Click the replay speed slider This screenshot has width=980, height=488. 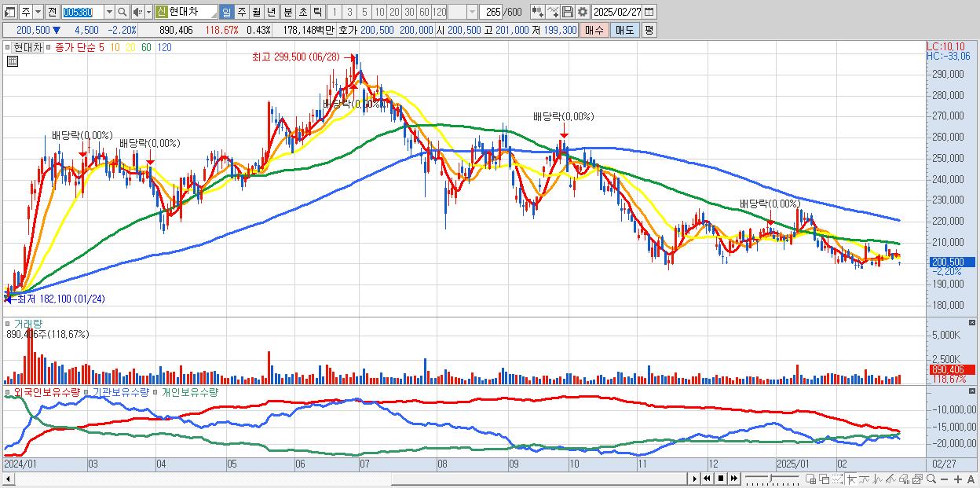point(772,479)
